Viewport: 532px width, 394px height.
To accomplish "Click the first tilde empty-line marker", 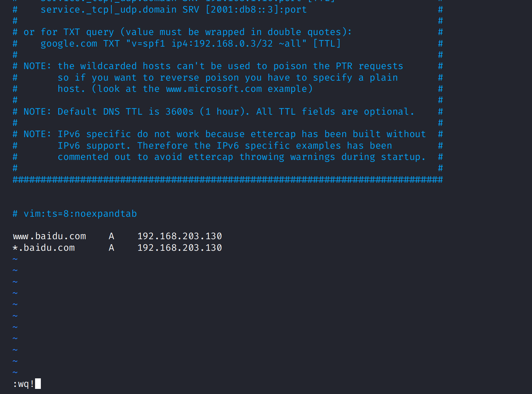I will pyautogui.click(x=15, y=259).
